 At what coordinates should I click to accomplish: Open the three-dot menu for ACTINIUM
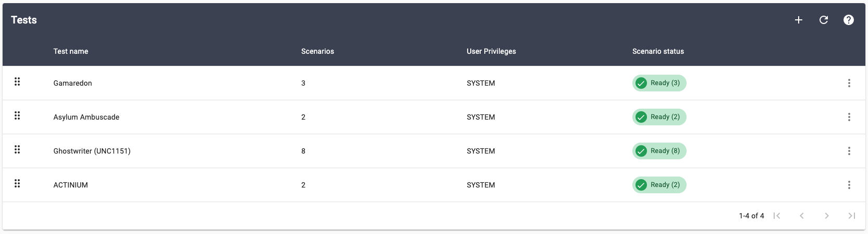pyautogui.click(x=849, y=185)
